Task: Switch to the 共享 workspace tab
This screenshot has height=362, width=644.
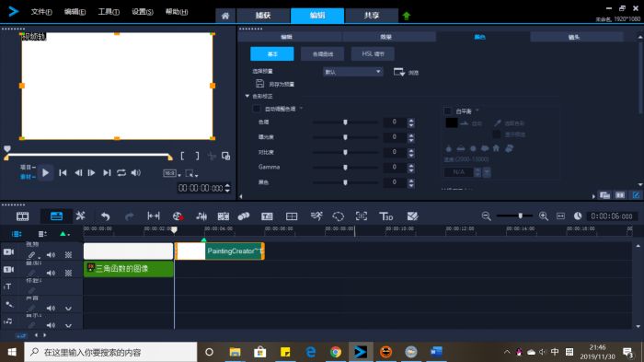Action: tap(372, 16)
